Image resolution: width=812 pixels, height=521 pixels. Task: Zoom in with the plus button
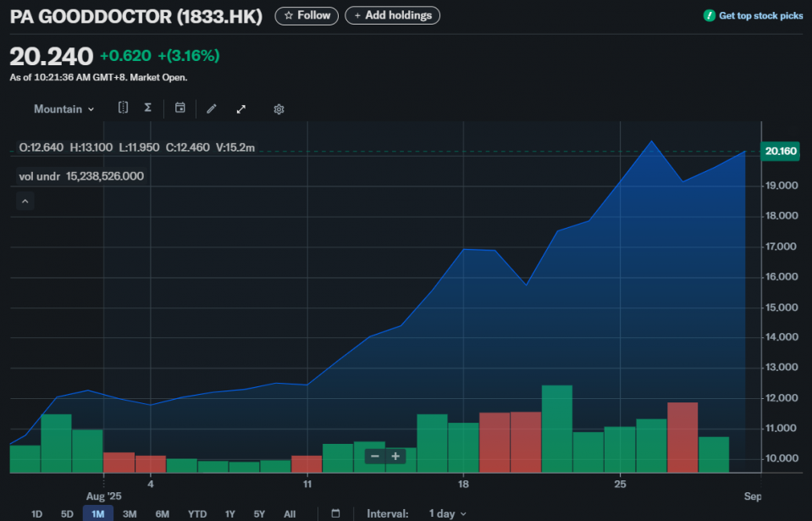(395, 457)
